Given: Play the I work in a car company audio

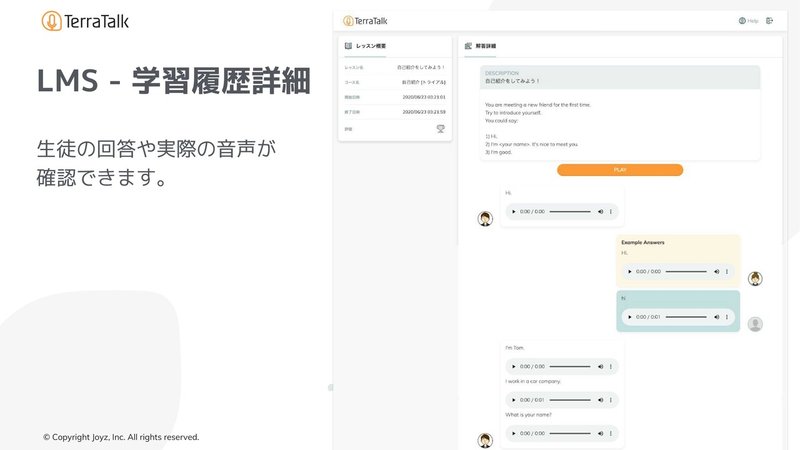Looking at the screenshot, I should [x=513, y=400].
